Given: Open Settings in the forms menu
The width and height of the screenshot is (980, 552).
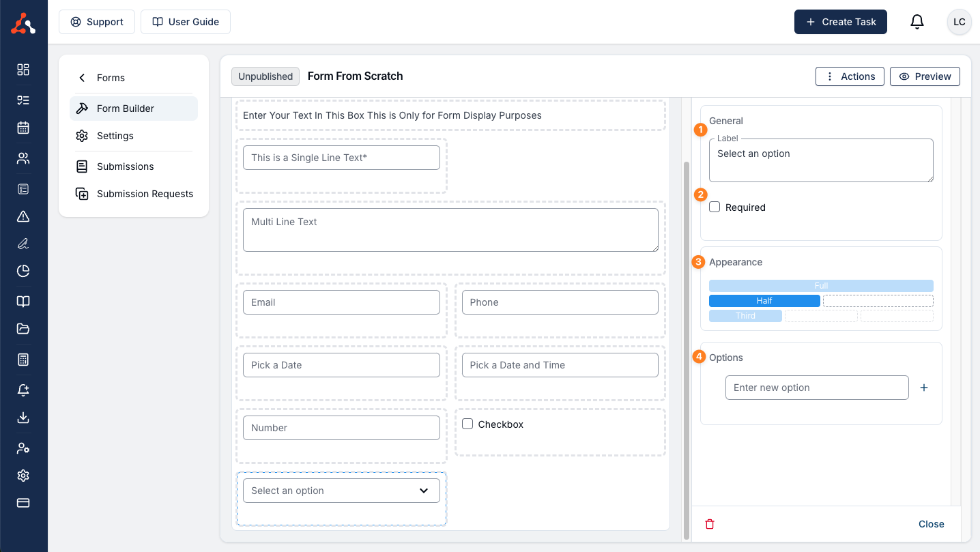Looking at the screenshot, I should click(x=134, y=136).
